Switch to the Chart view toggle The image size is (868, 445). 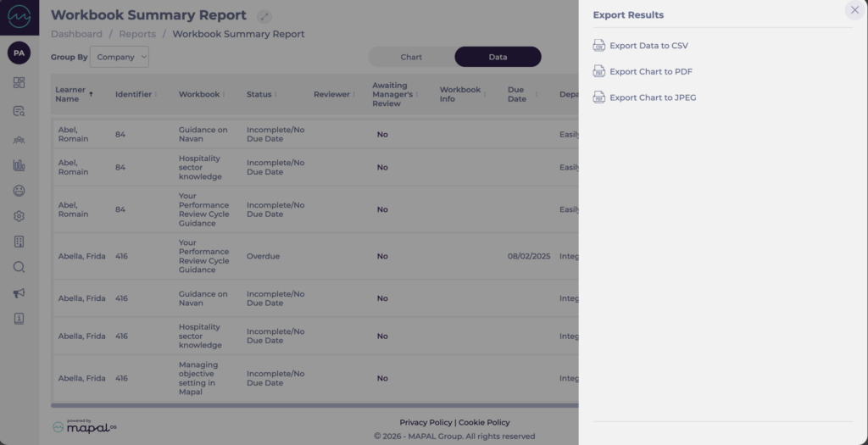tap(411, 57)
